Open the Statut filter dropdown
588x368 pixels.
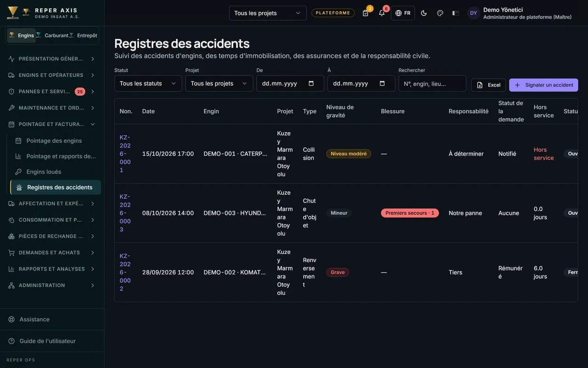[x=148, y=83]
